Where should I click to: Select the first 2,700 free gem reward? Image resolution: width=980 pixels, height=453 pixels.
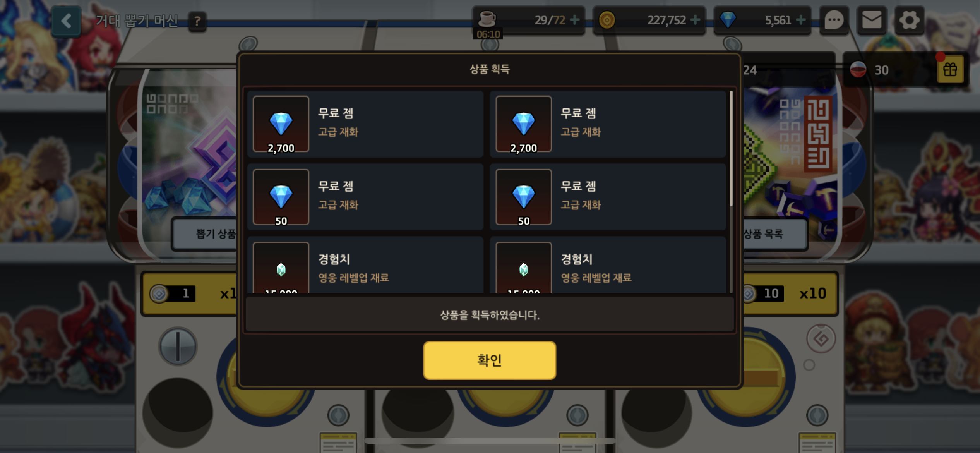pyautogui.click(x=365, y=124)
